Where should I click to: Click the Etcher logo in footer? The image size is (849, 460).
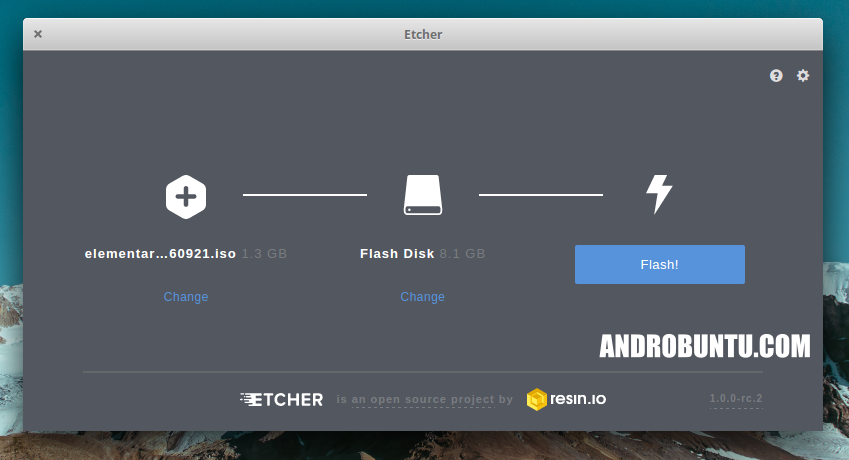click(x=282, y=399)
